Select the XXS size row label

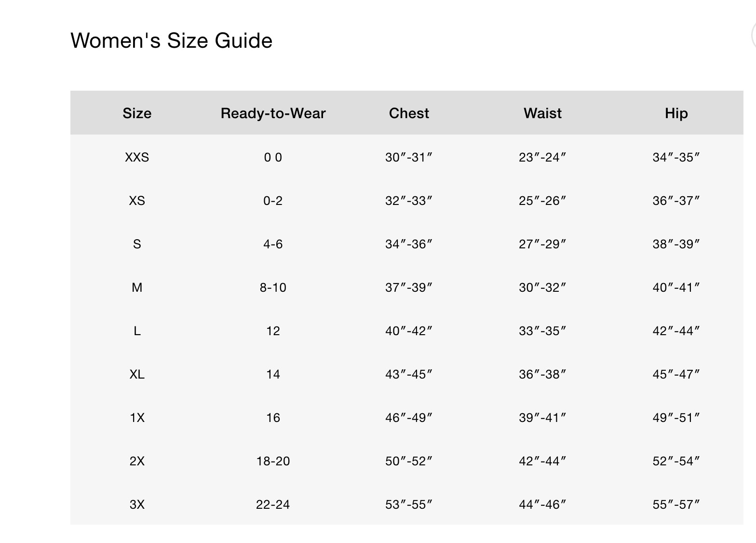point(137,157)
